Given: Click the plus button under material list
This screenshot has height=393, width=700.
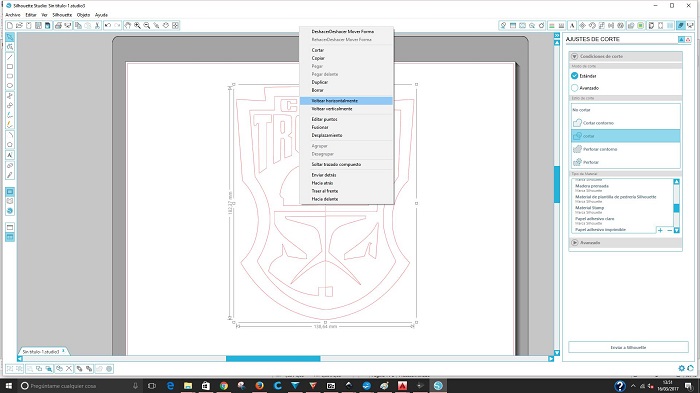Looking at the screenshot, I should [660, 230].
